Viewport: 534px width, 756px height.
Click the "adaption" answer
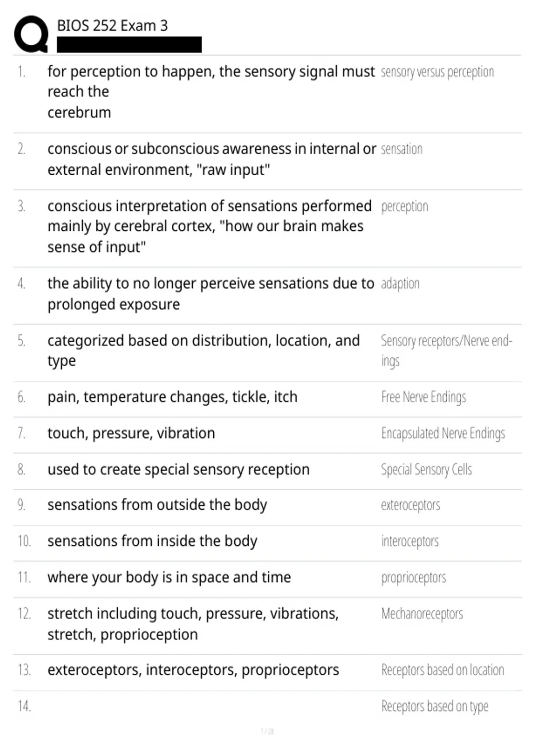pyautogui.click(x=400, y=284)
